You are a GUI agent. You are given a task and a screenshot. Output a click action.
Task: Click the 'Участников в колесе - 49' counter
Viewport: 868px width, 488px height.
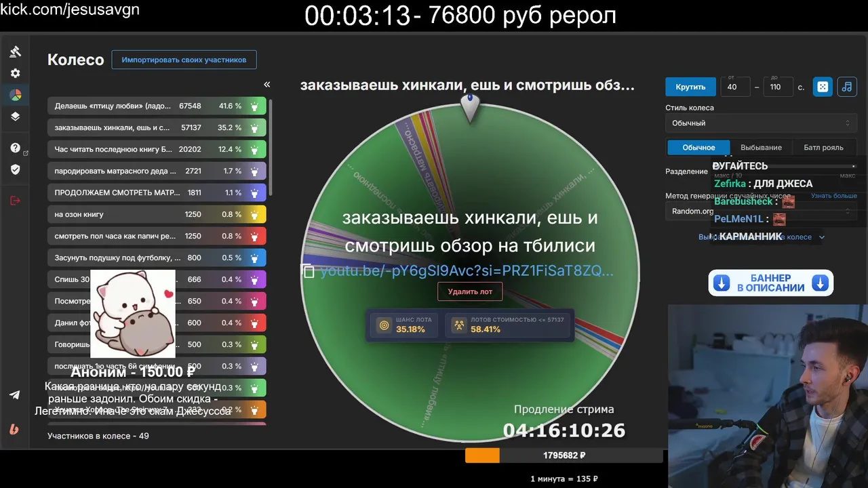pyautogui.click(x=98, y=436)
